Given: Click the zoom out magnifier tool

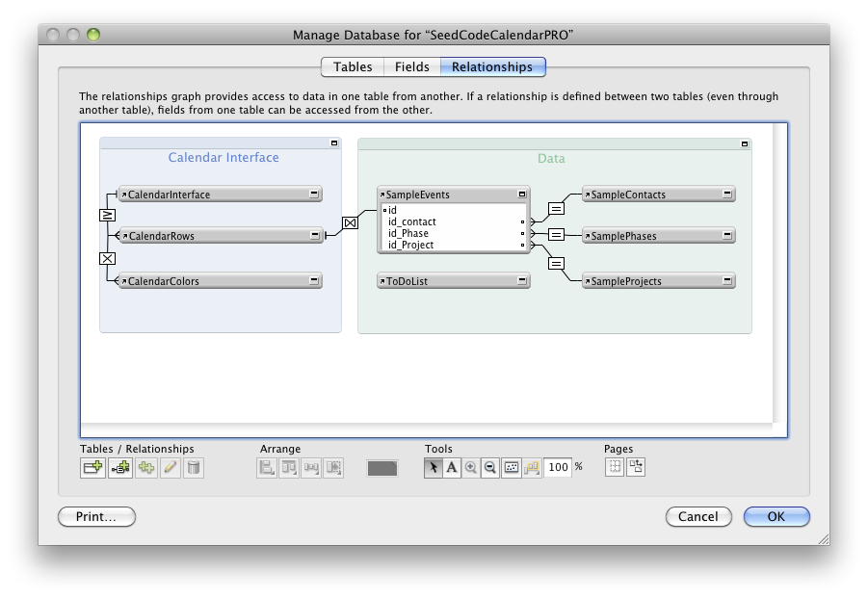Looking at the screenshot, I should (490, 467).
